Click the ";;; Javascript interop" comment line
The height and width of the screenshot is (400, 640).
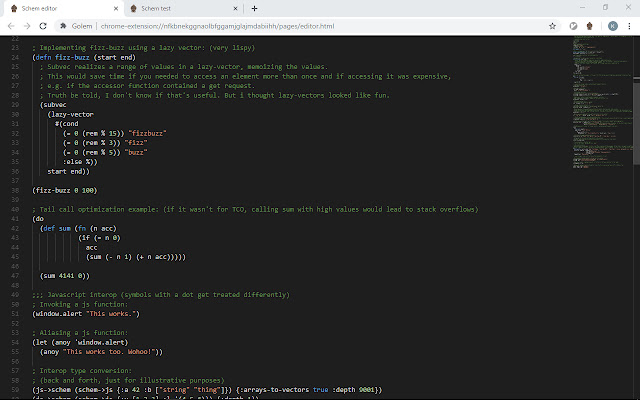(161, 295)
